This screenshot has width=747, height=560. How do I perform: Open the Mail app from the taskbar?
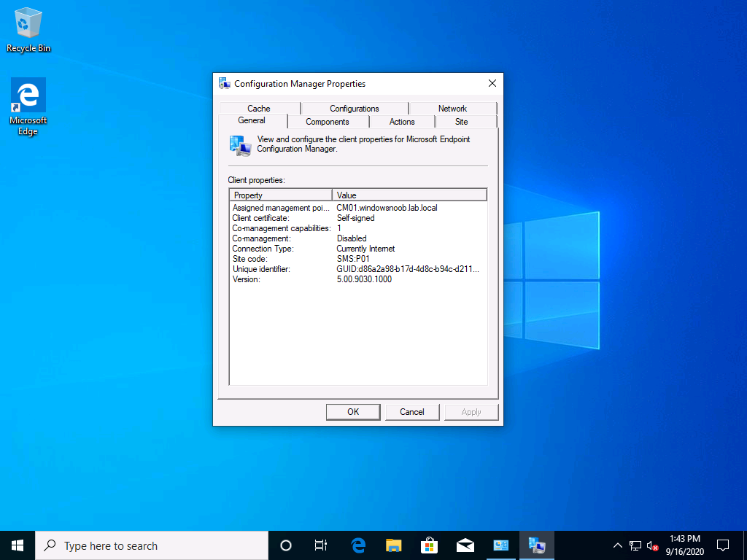465,545
